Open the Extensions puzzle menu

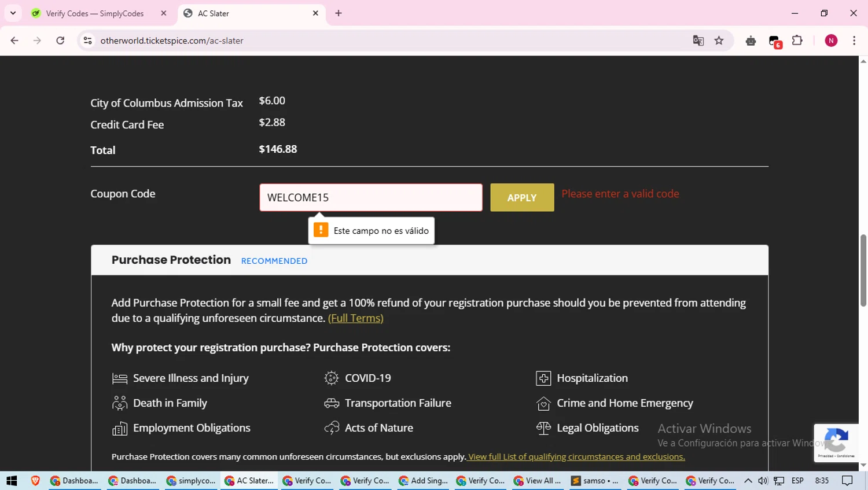coord(797,40)
